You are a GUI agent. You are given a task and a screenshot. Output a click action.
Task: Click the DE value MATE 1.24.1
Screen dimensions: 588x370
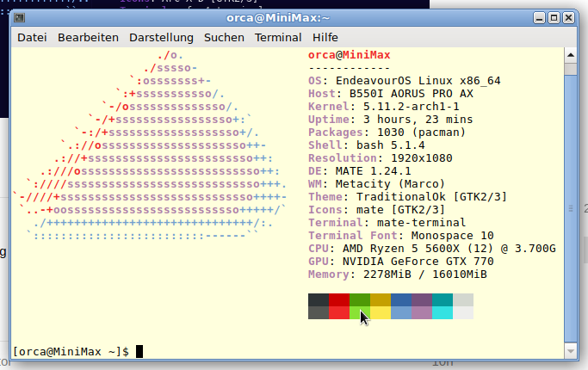coord(373,171)
